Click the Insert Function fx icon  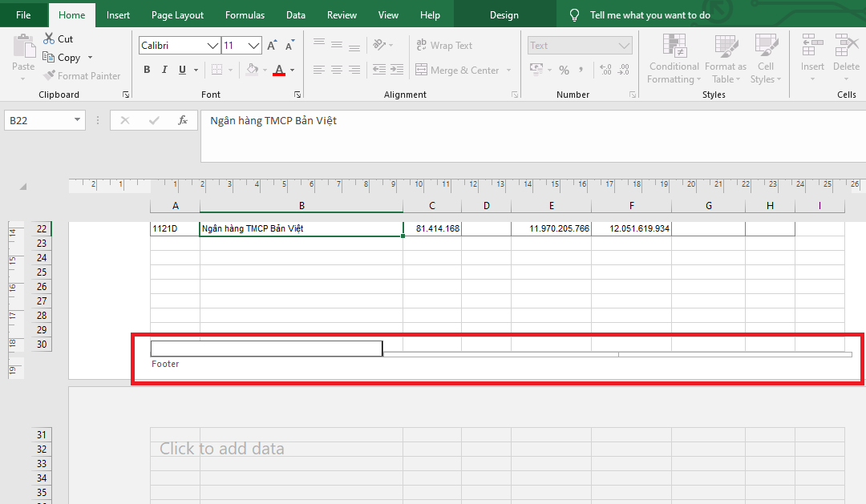click(183, 120)
